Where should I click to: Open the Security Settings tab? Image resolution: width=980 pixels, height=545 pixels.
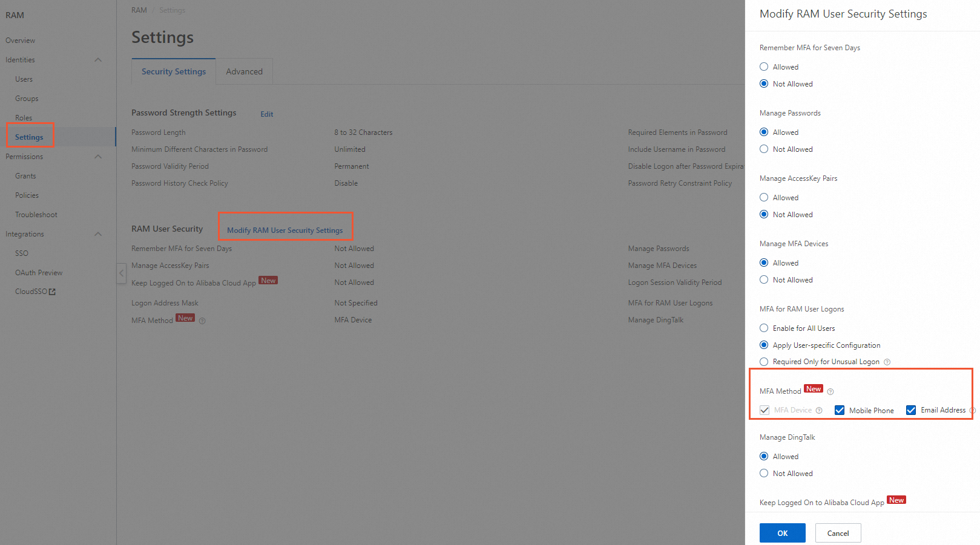point(174,71)
